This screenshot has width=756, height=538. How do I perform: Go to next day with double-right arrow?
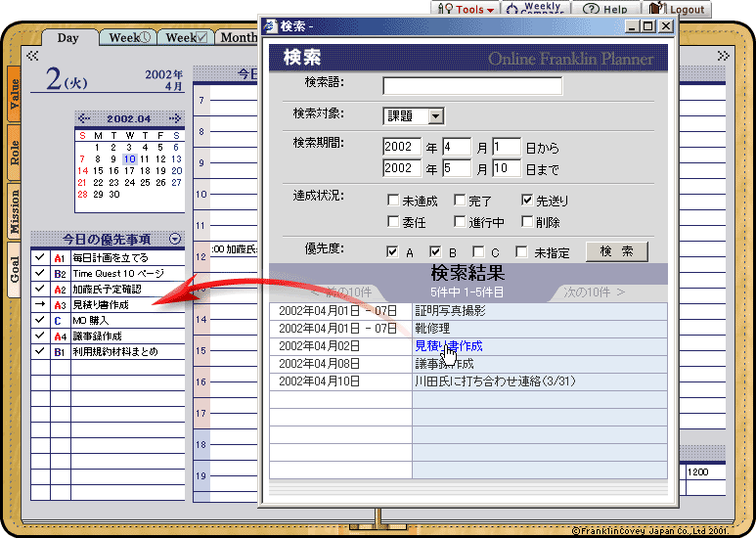point(723,56)
